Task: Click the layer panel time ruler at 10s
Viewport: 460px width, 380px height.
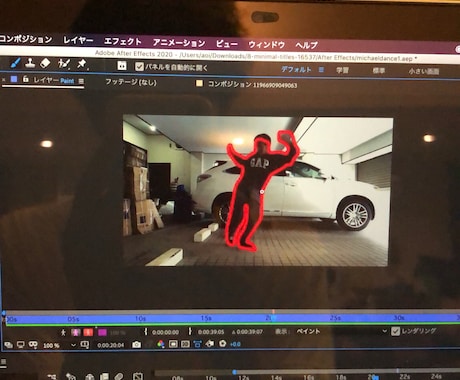Action: click(x=140, y=319)
